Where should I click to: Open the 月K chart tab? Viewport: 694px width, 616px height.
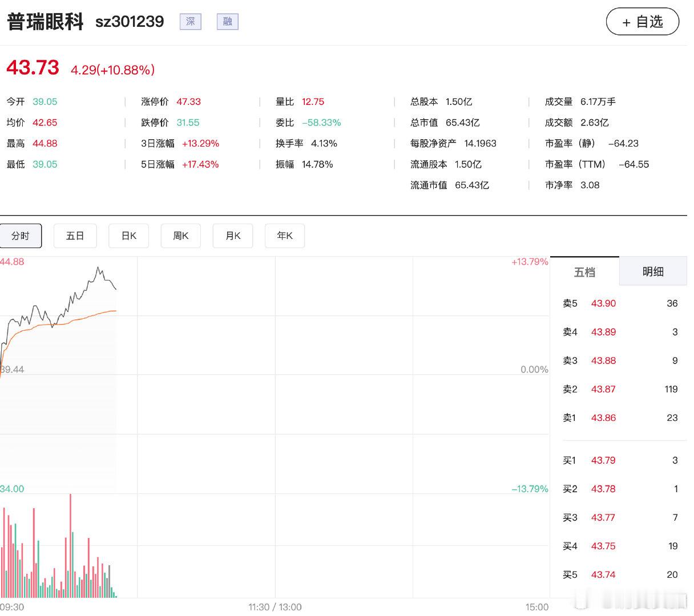click(233, 236)
